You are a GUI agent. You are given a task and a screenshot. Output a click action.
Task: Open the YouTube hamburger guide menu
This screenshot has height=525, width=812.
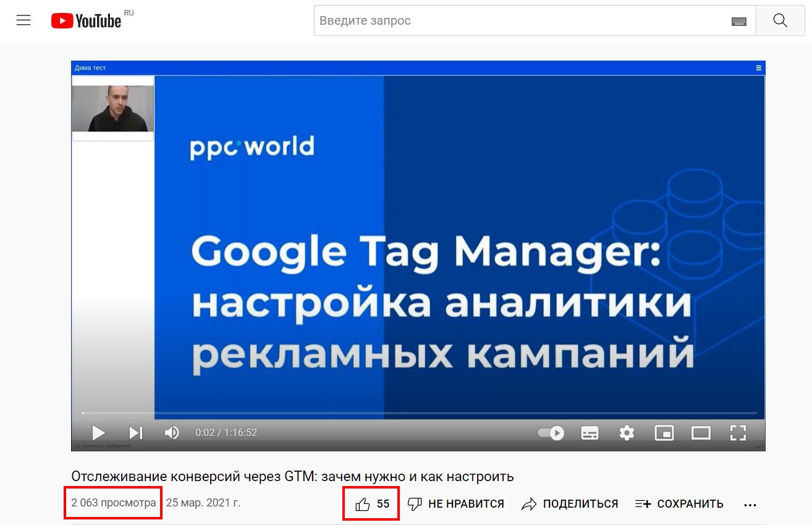(23, 20)
